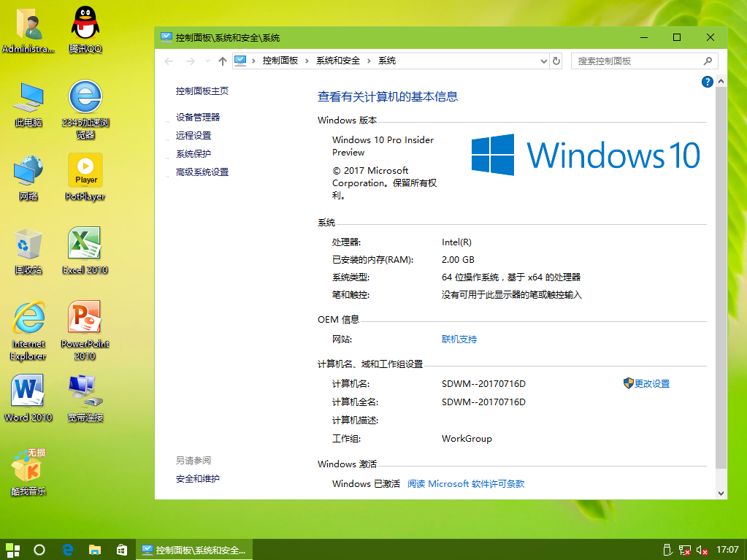Open the recent locations dropdown arrow
This screenshot has width=747, height=560.
[207, 61]
